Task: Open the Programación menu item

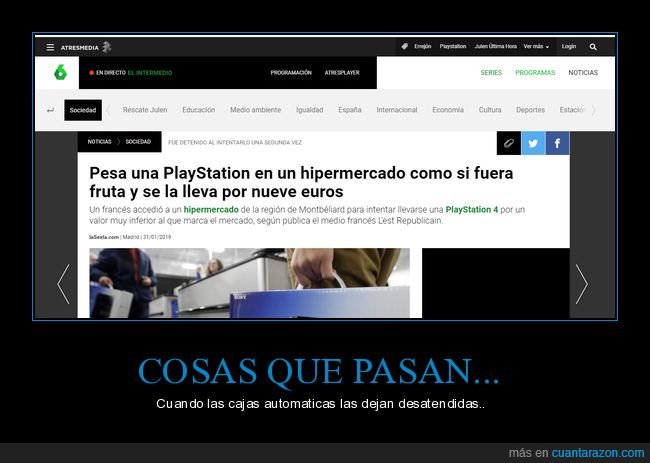Action: click(x=291, y=73)
